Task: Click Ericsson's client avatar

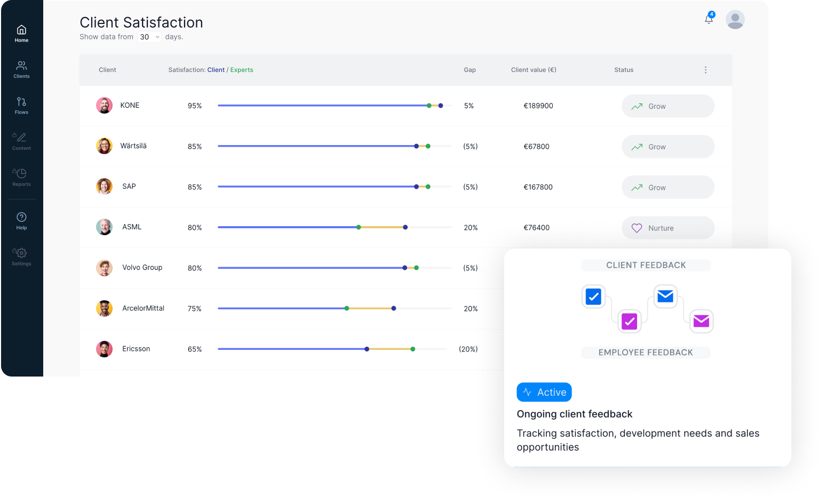Action: [104, 349]
